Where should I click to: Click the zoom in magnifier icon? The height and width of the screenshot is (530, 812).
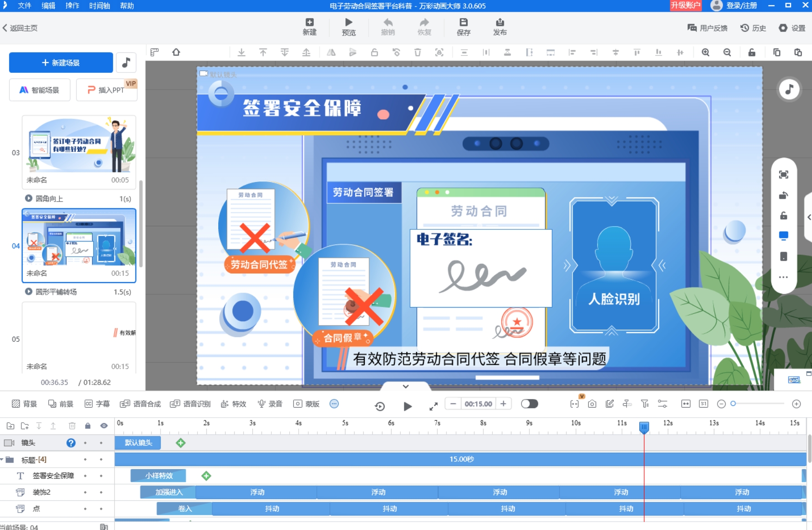click(705, 52)
